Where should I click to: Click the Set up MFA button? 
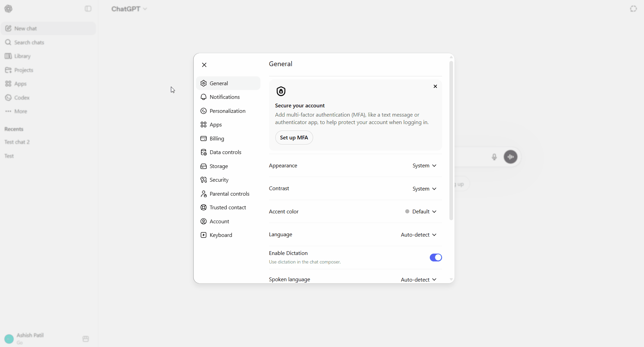coord(294,137)
